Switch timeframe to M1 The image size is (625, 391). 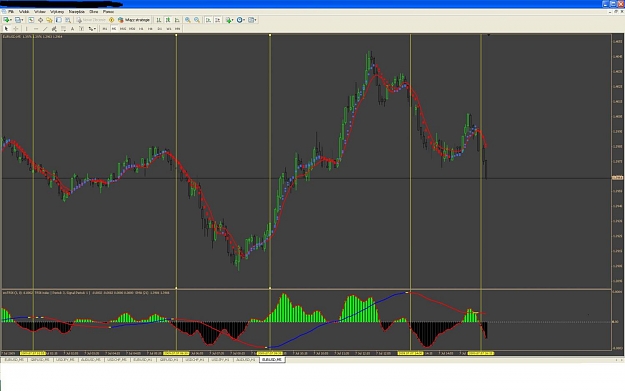[105, 29]
